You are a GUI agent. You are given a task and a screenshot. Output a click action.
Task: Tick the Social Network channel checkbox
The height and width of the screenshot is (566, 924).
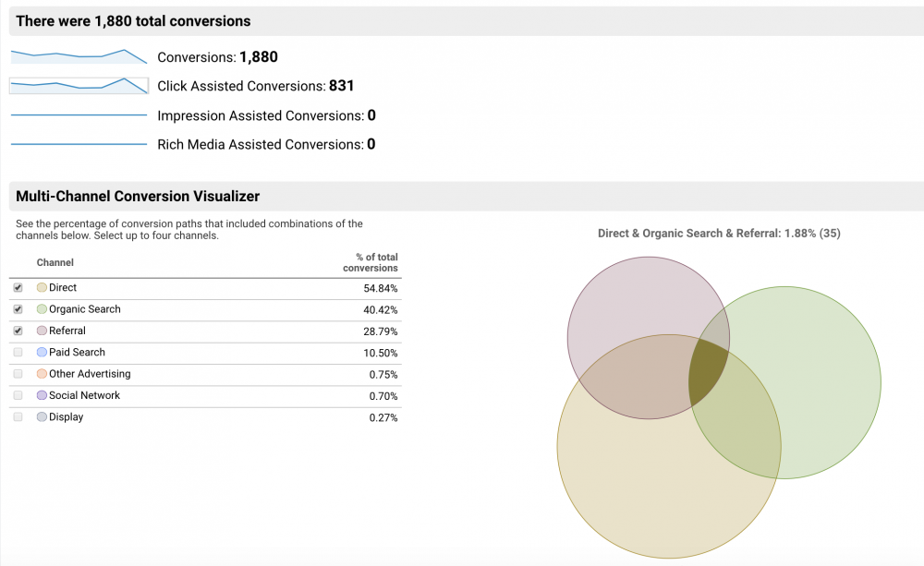pos(18,395)
